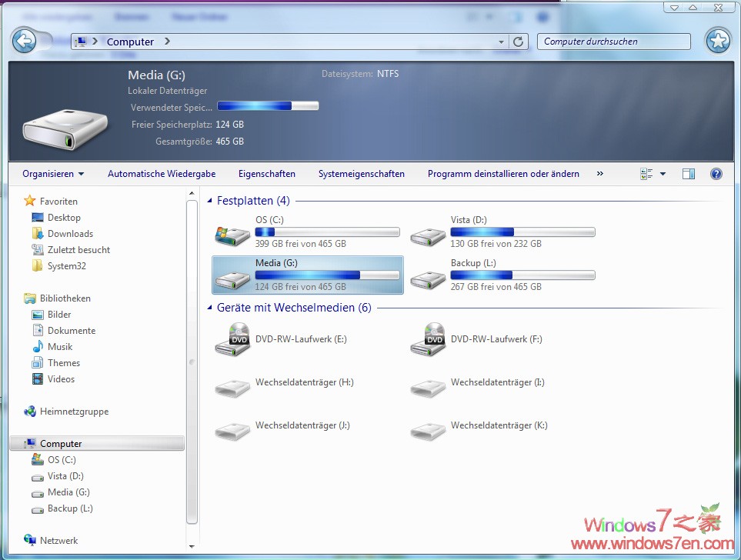Screen dimensions: 741x560
Task: Collapse the Festplatten (4) section
Action: [209, 200]
